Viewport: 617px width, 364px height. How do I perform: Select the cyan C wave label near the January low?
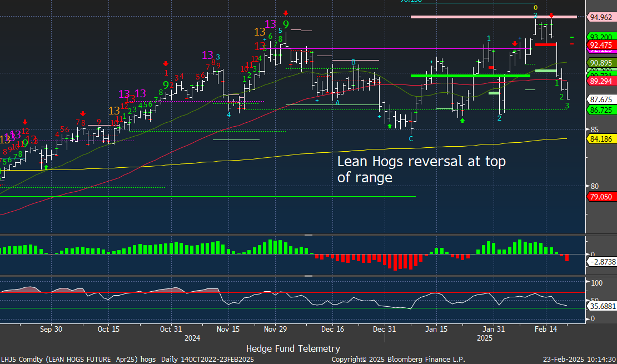(x=411, y=138)
